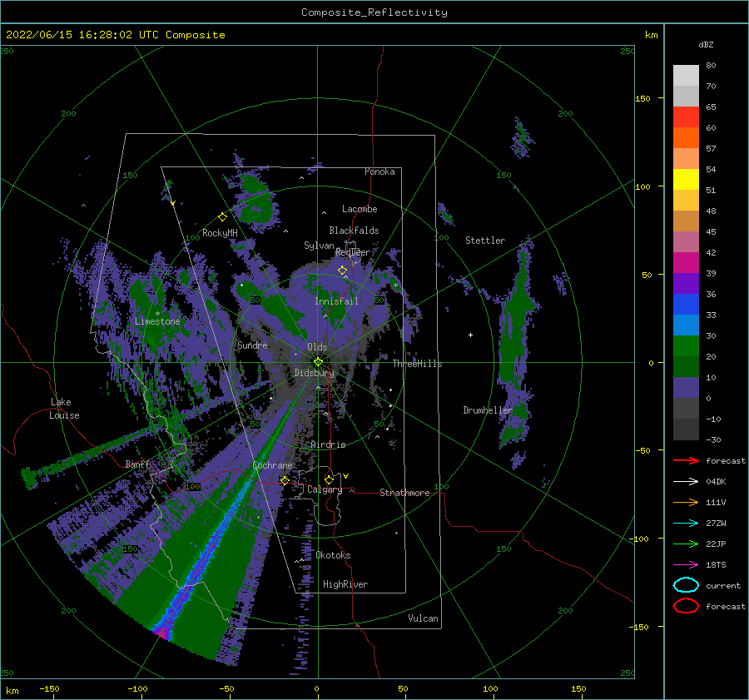Click the Innisfail town label
The image size is (749, 700).
[336, 301]
